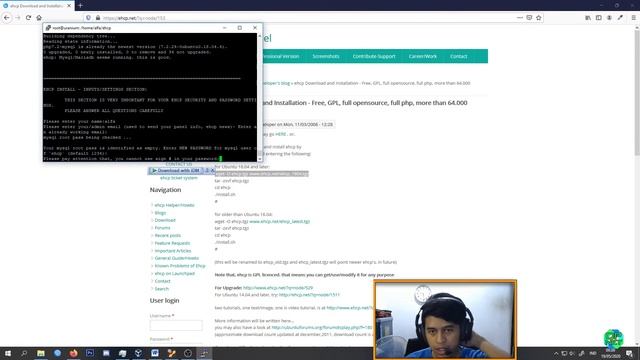Image resolution: width=640 pixels, height=360 pixels.
Task: Open Download navigation link
Action: click(x=165, y=220)
